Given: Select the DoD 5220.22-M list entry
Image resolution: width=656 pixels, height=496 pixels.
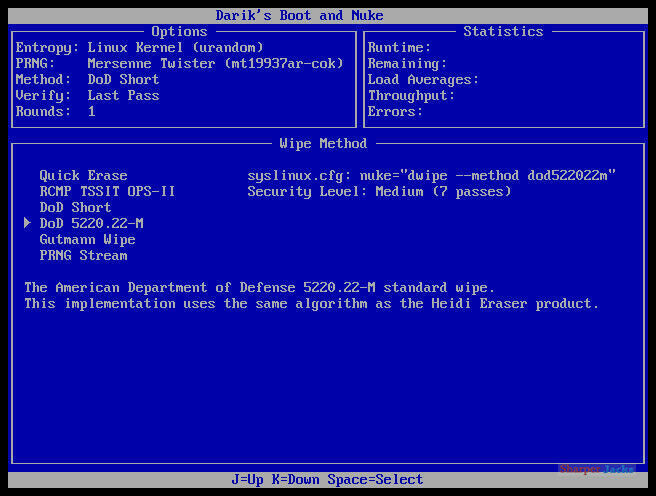Looking at the screenshot, I should click(91, 223).
